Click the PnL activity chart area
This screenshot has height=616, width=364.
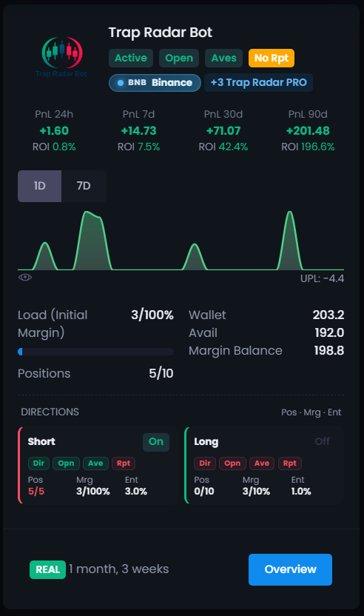coord(181,241)
